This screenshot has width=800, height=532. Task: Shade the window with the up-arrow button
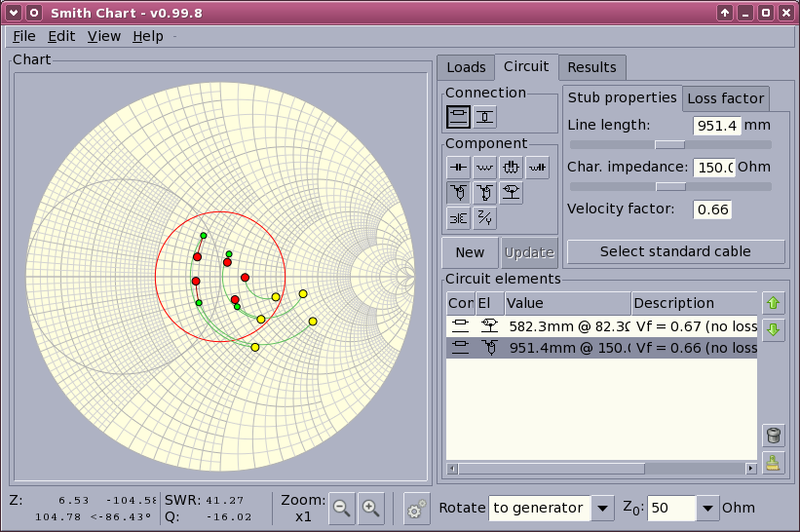(x=725, y=13)
